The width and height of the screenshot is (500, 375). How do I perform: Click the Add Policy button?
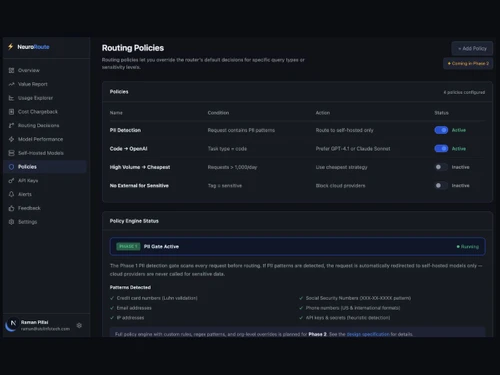[472, 48]
